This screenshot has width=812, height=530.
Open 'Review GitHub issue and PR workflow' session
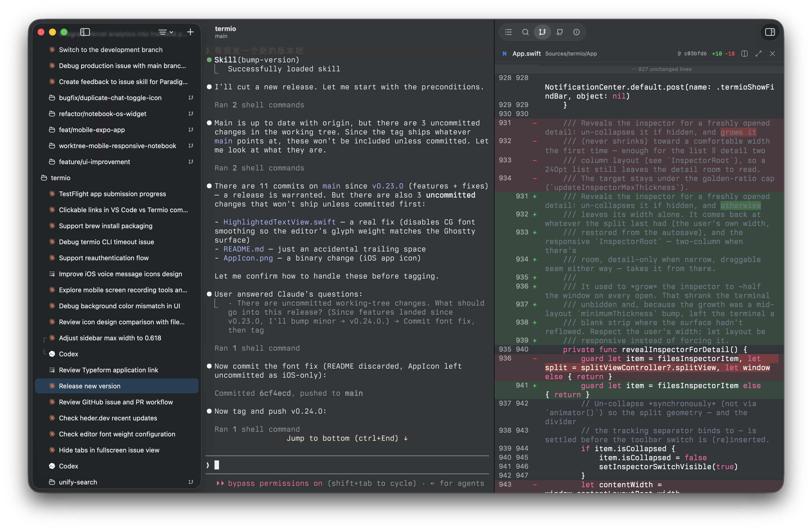coord(117,402)
